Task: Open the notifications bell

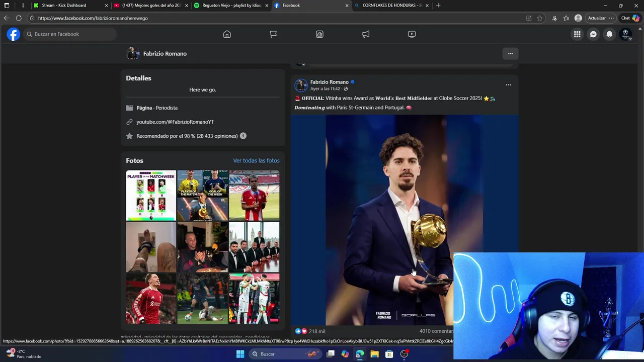Action: [x=609, y=34]
